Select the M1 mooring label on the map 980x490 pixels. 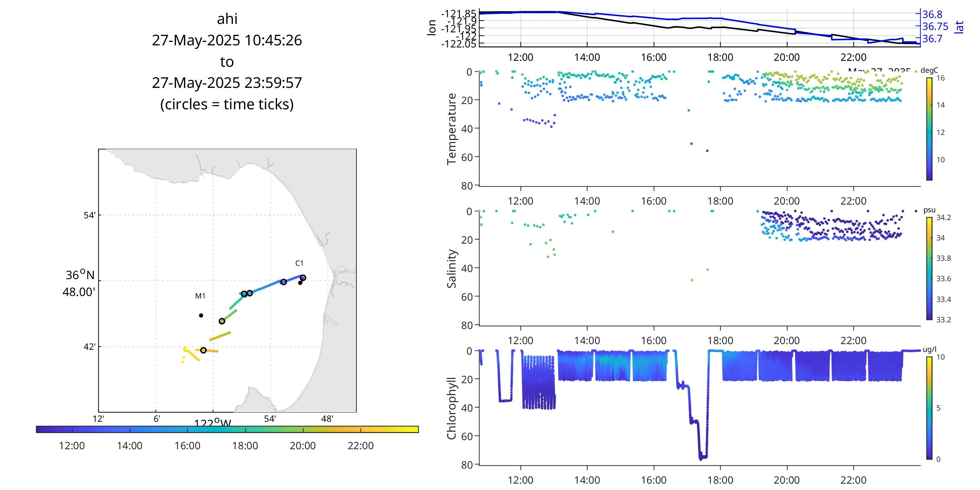click(x=200, y=296)
